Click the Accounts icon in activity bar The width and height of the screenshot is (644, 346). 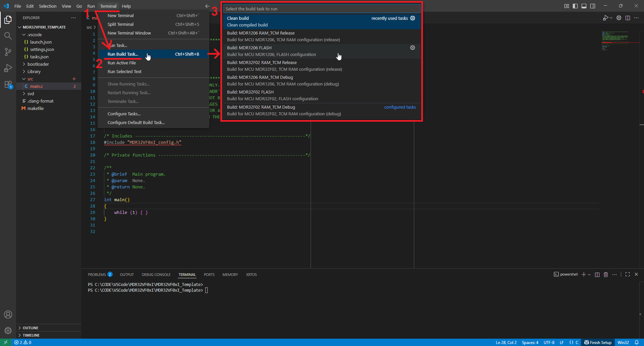coord(8,314)
